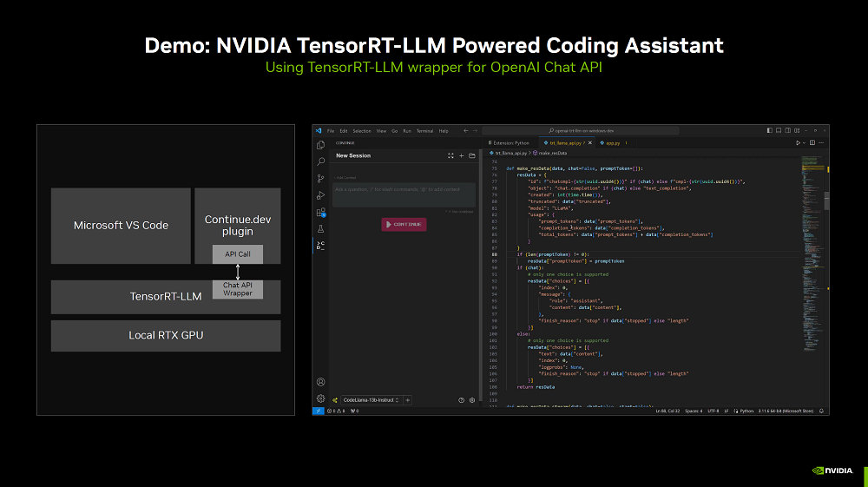The image size is (868, 487).
Task: Split the editor to the right
Action: coord(812,142)
